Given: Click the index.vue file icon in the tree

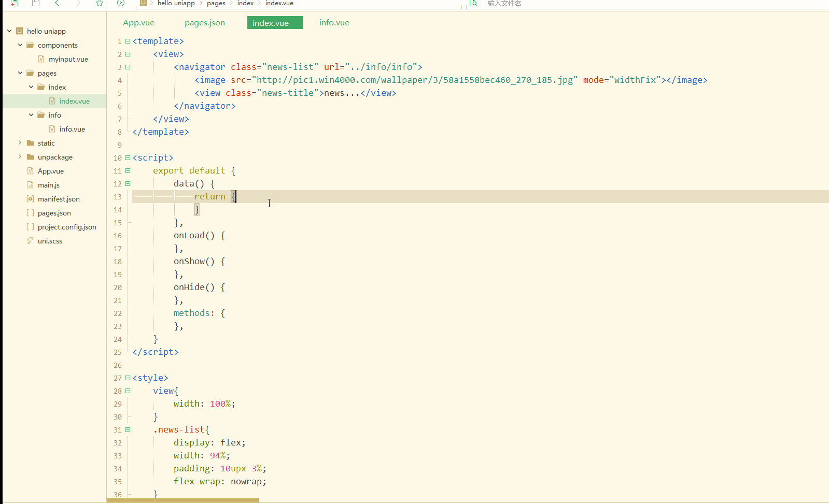Looking at the screenshot, I should [x=52, y=101].
